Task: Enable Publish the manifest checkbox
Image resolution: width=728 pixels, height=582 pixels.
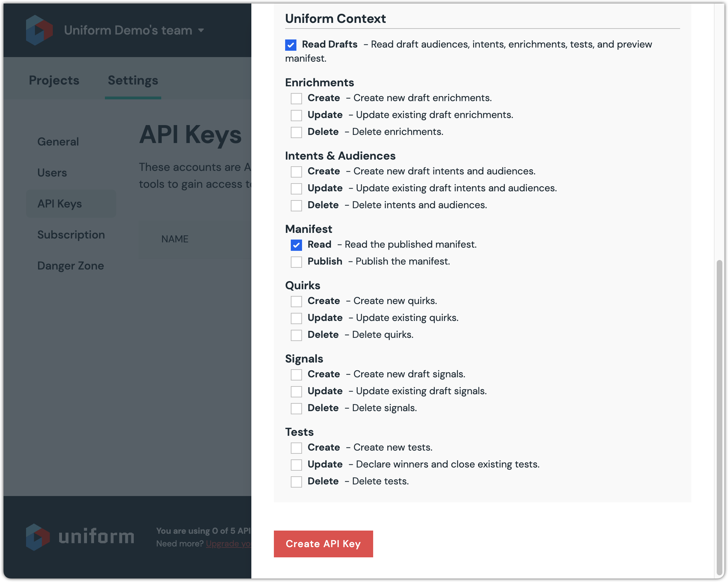Action: pos(296,262)
